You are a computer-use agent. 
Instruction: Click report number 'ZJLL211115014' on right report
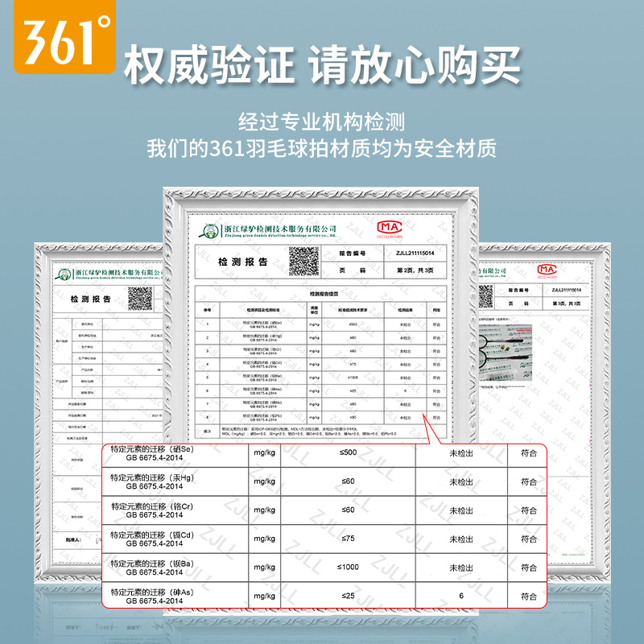(x=567, y=290)
